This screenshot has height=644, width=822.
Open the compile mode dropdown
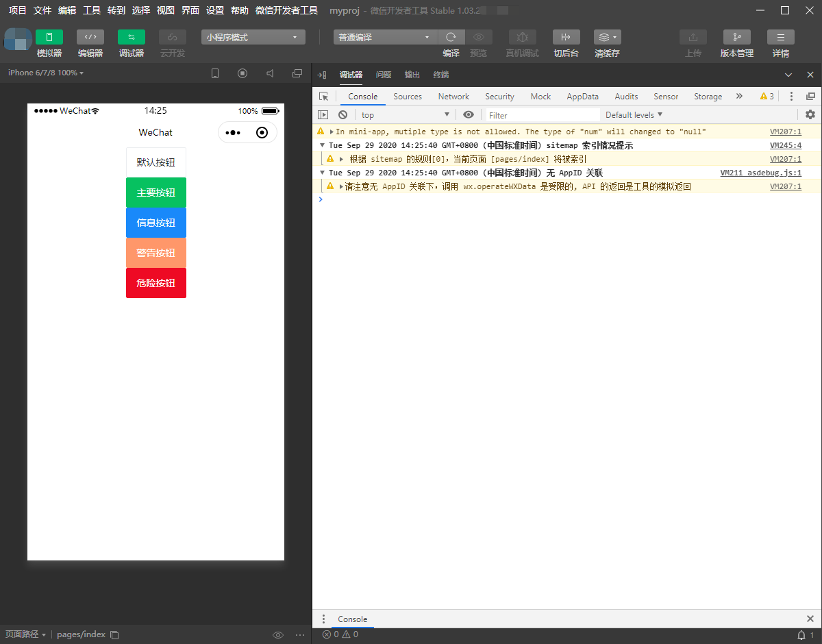(x=385, y=37)
